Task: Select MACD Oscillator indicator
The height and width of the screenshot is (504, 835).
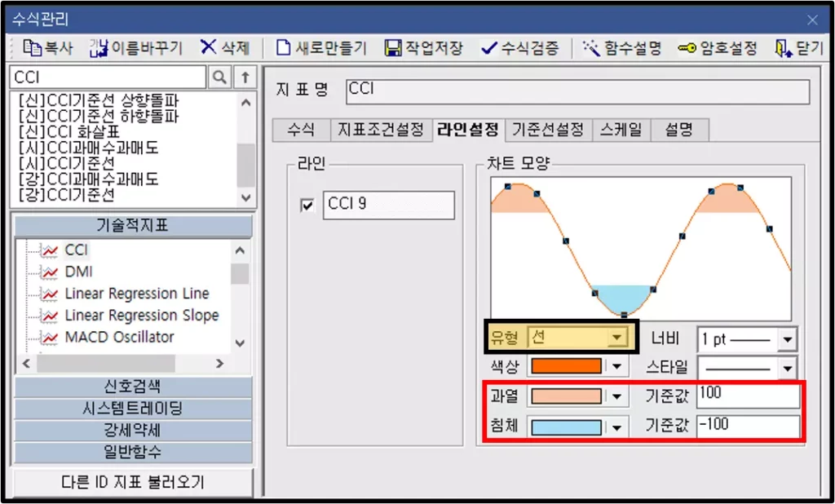Action: (x=119, y=338)
